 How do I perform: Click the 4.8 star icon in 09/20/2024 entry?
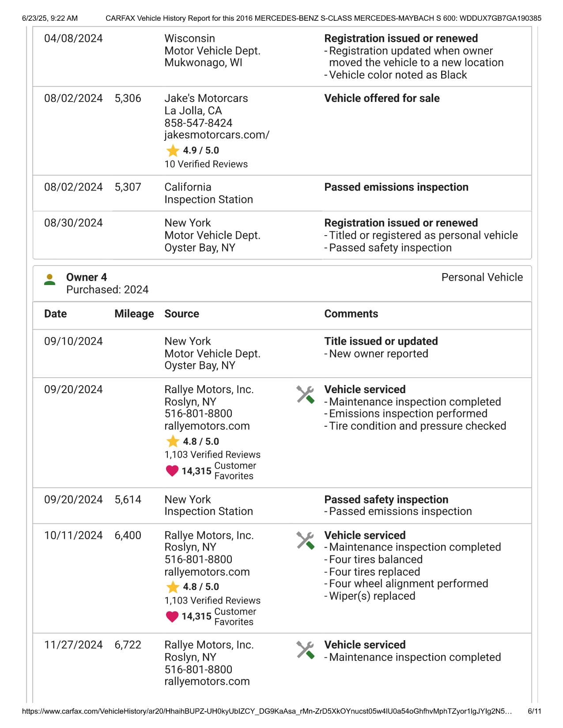tap(173, 442)
